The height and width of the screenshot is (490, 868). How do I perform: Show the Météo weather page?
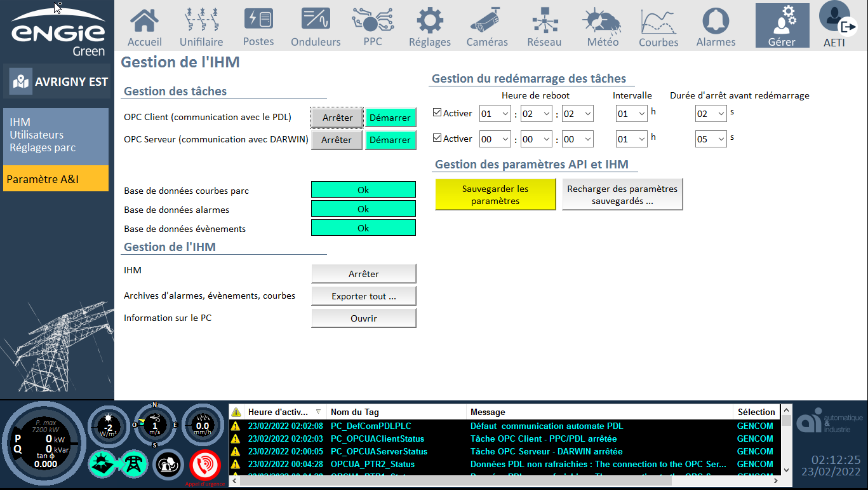[x=603, y=27]
